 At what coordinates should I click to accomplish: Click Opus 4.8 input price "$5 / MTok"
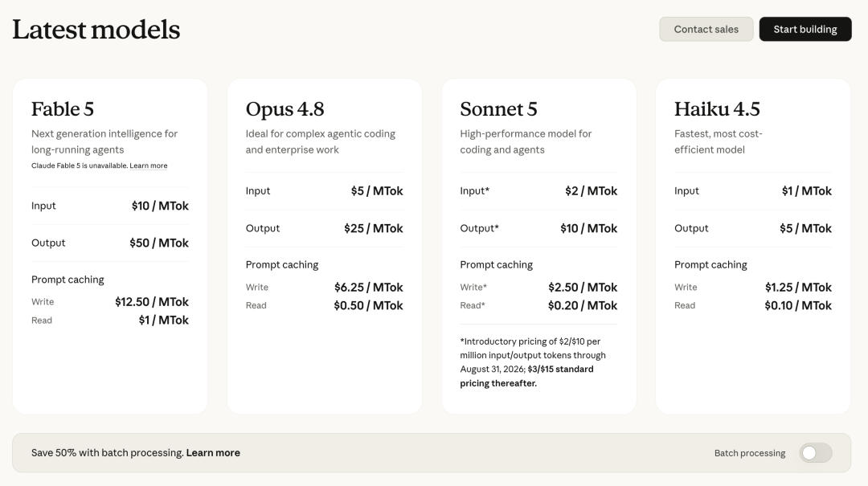coord(377,191)
